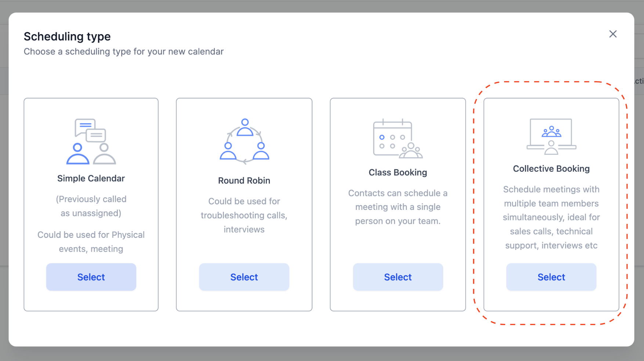Click the 'Could be used for Physical events' text
Screen dimensions: 644x361
point(91,242)
